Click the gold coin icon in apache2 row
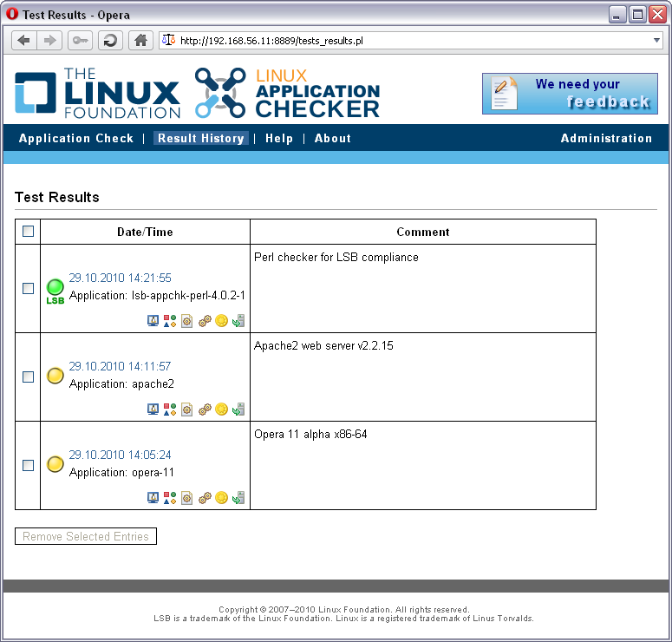This screenshot has height=642, width=672. (222, 409)
